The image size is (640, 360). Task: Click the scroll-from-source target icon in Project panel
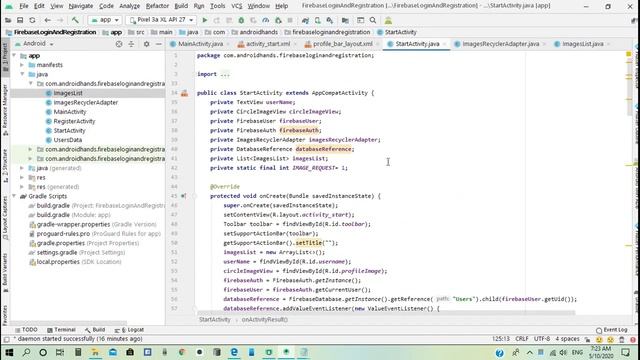(x=119, y=44)
